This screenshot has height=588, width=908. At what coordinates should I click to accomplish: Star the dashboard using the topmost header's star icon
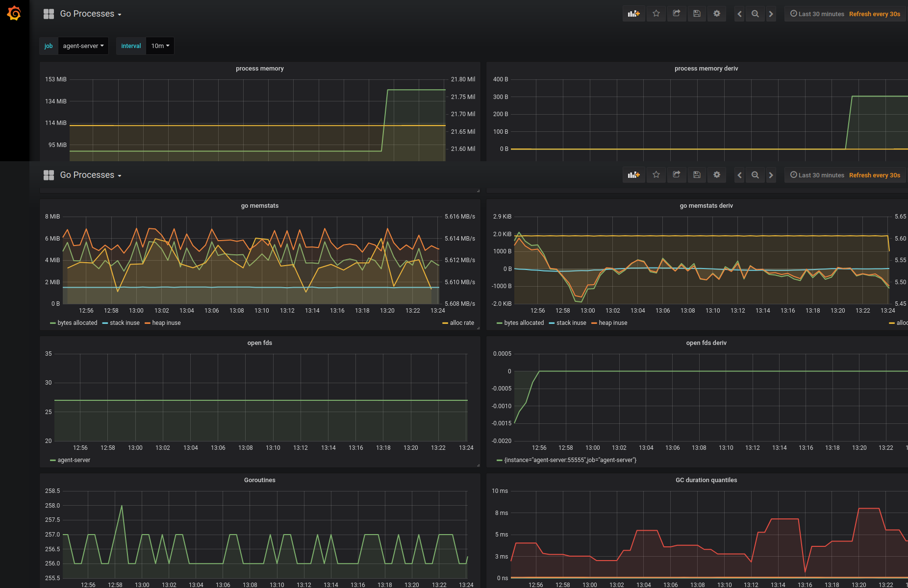(656, 14)
